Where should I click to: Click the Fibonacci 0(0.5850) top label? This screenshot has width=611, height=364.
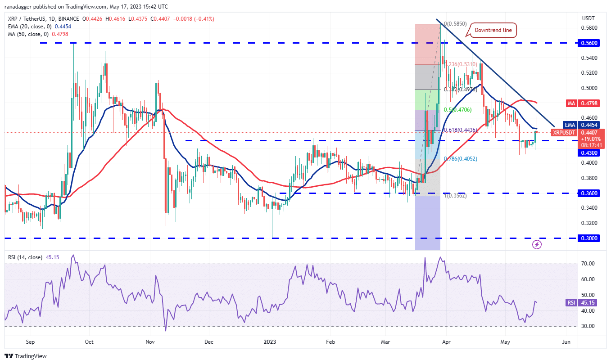pyautogui.click(x=456, y=24)
